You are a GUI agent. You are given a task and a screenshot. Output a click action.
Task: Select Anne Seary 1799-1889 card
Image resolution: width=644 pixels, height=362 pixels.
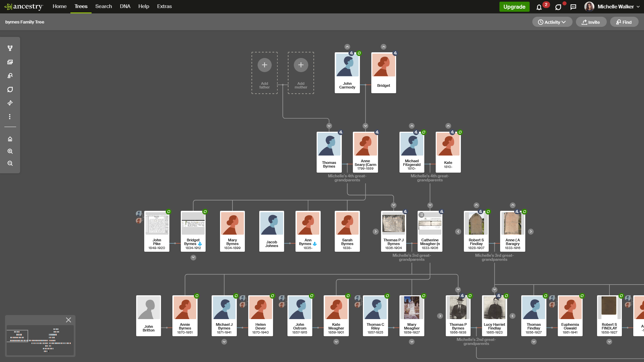[365, 152]
